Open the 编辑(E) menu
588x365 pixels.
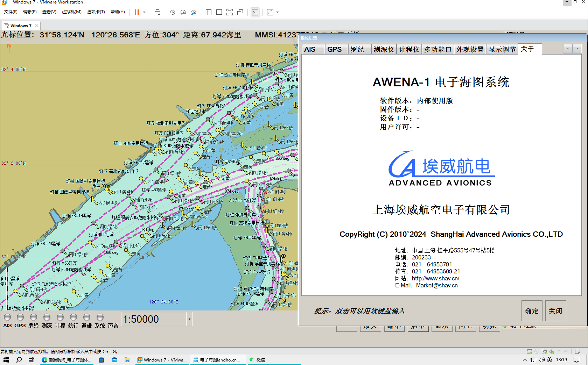pos(30,12)
